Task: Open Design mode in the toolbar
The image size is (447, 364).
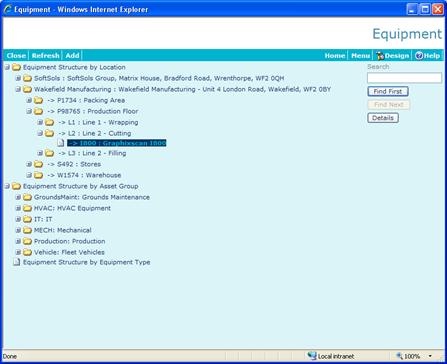Action: pos(392,56)
